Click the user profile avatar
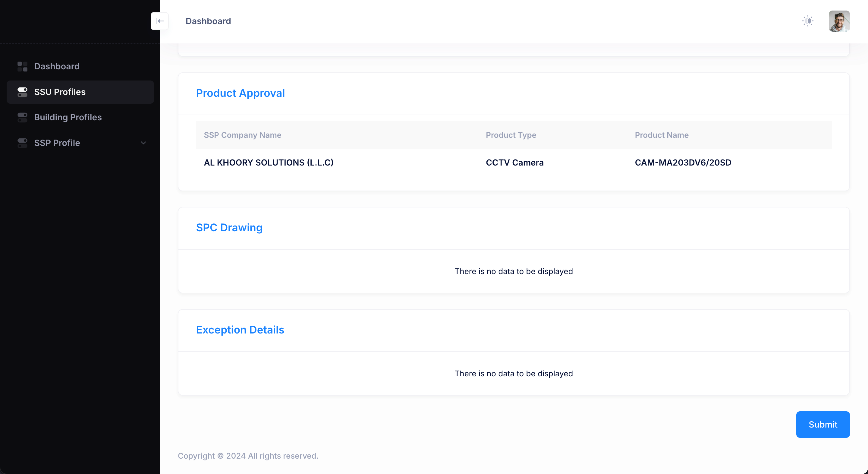868x474 pixels. (x=839, y=21)
